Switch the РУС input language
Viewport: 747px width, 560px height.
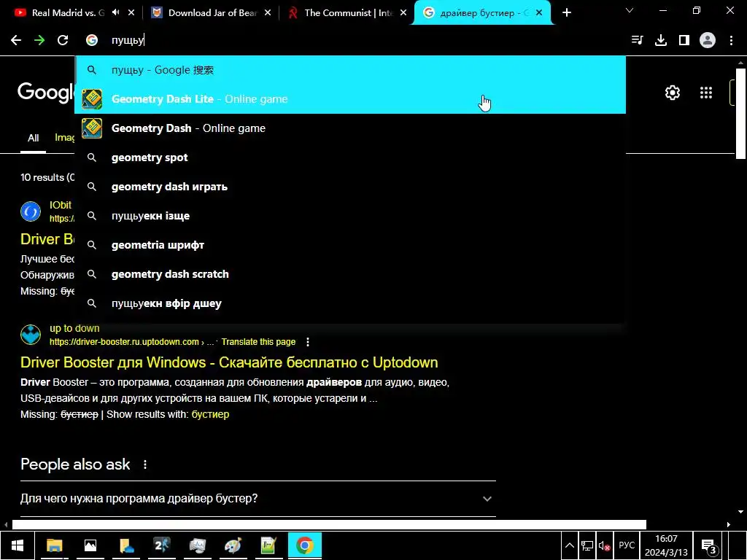627,545
